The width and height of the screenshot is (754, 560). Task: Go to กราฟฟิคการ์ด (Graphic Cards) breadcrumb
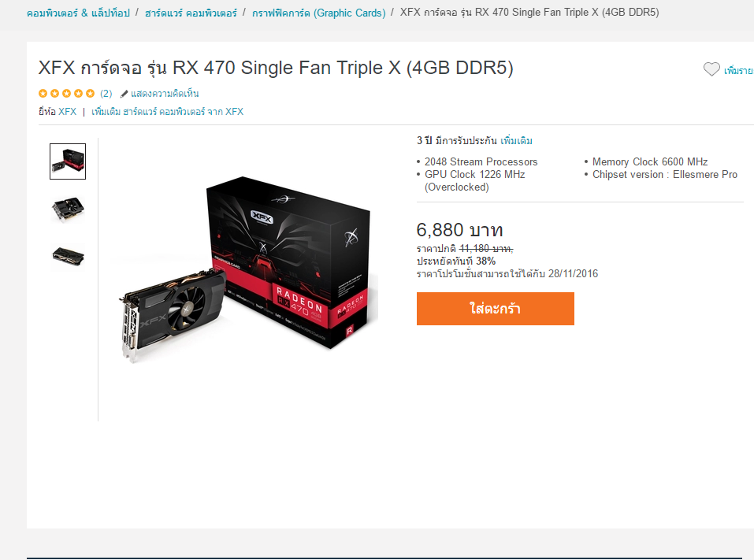click(319, 13)
